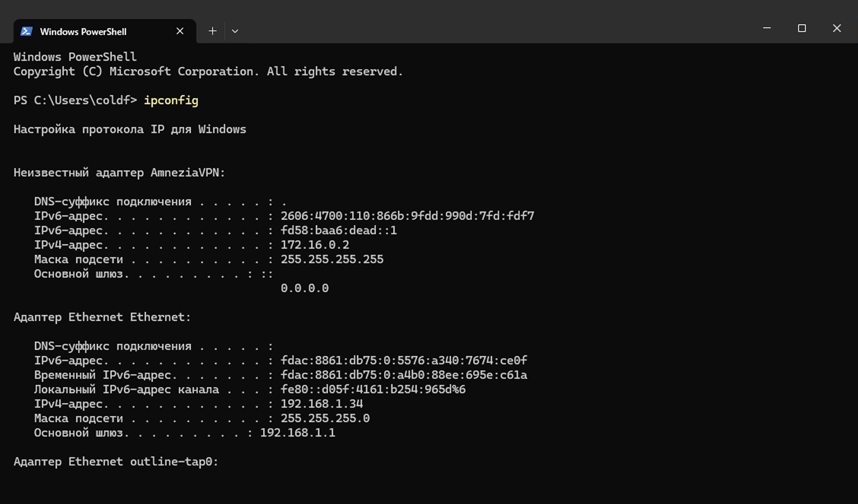The width and height of the screenshot is (858, 504).
Task: Click IPv6 address fd58:baa6:dead::1
Action: point(339,231)
